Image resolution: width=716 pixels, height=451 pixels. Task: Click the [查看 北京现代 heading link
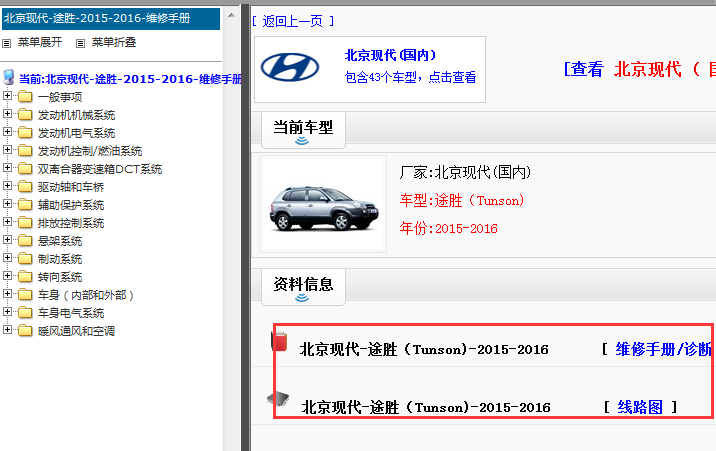pos(640,69)
